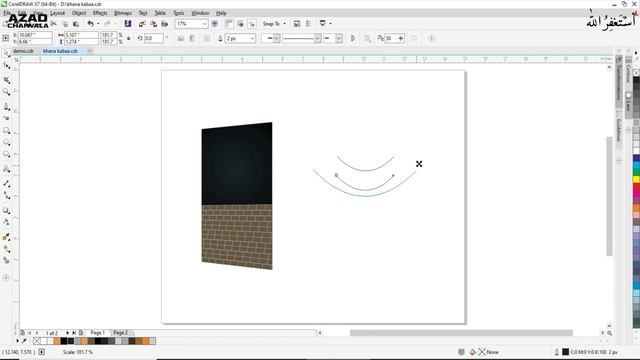640x360 pixels.
Task: Go to next page arrow
Action: coord(67,333)
